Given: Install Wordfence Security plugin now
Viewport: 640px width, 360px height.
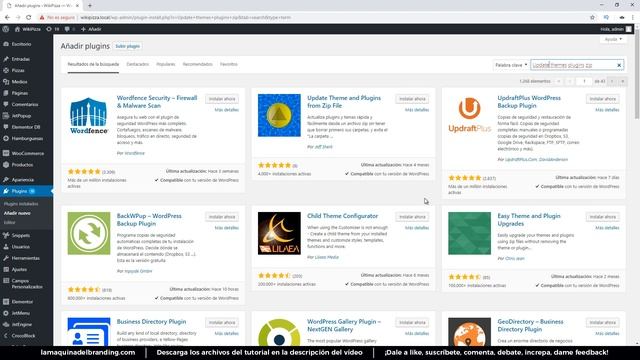Looking at the screenshot, I should click(222, 99).
